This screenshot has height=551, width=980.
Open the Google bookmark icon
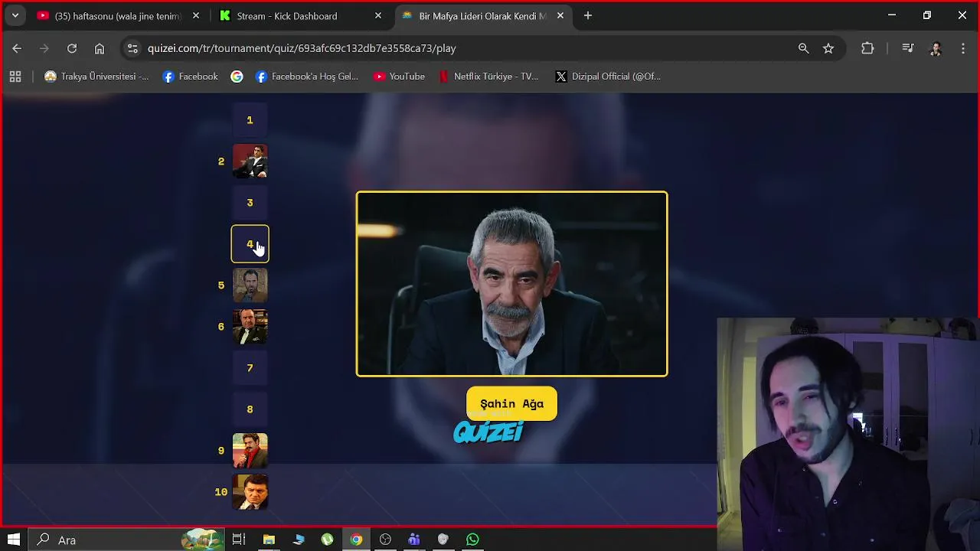point(237,77)
